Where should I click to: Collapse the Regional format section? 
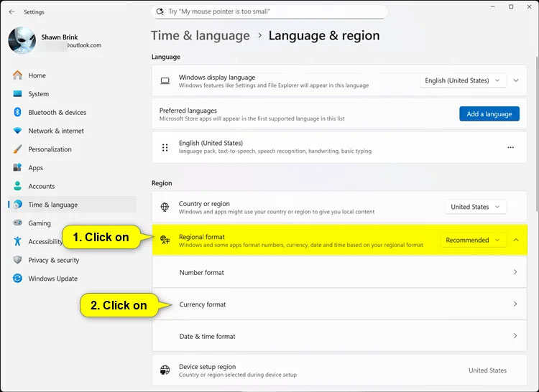[x=516, y=241]
